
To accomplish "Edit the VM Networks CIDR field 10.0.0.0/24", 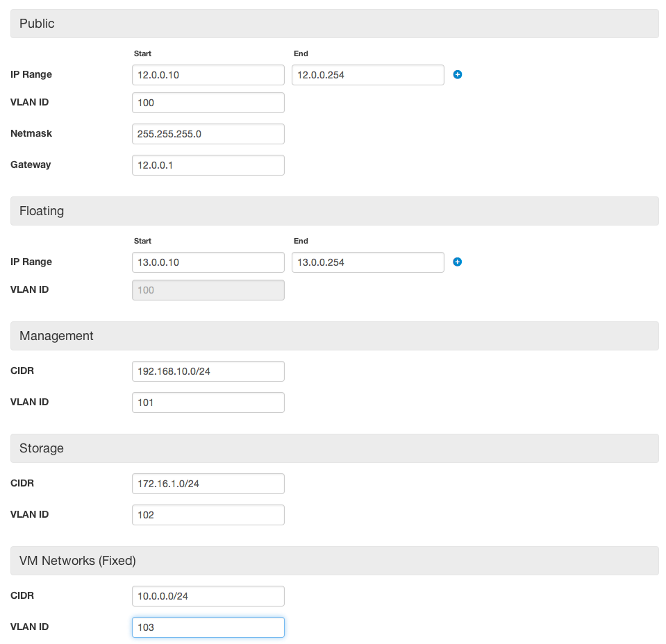I will click(x=208, y=596).
